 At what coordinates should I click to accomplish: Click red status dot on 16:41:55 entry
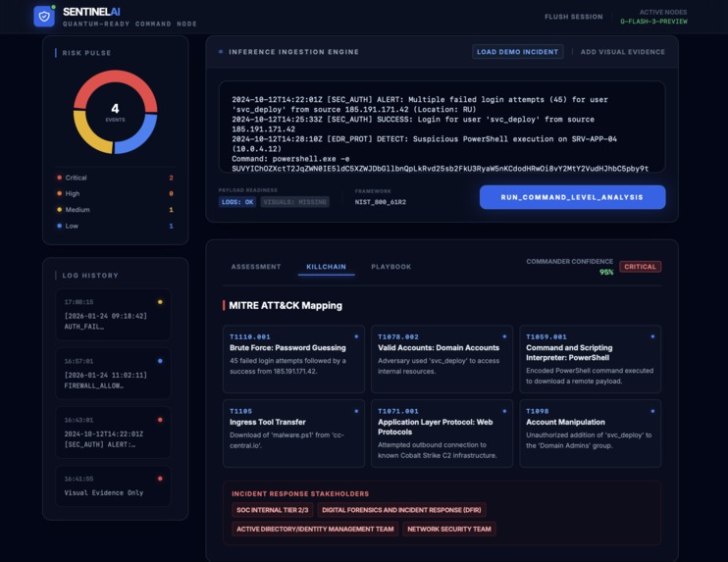(x=160, y=479)
